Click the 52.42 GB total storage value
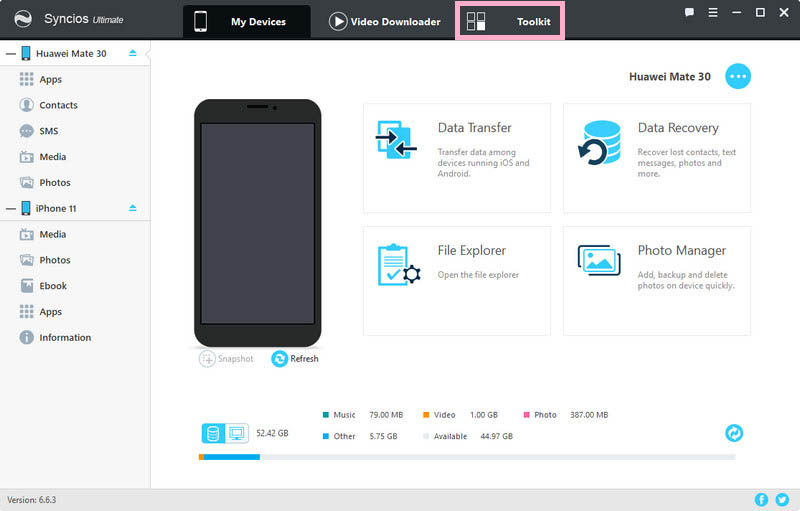This screenshot has height=511, width=800. click(x=272, y=433)
